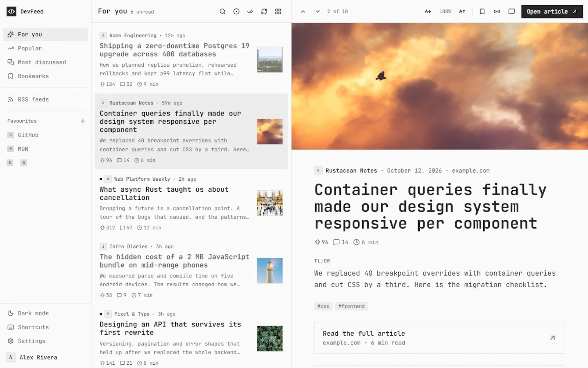Image resolution: width=588 pixels, height=368 pixels.
Task: Mark all as read with double-check icon
Action: (x=250, y=11)
